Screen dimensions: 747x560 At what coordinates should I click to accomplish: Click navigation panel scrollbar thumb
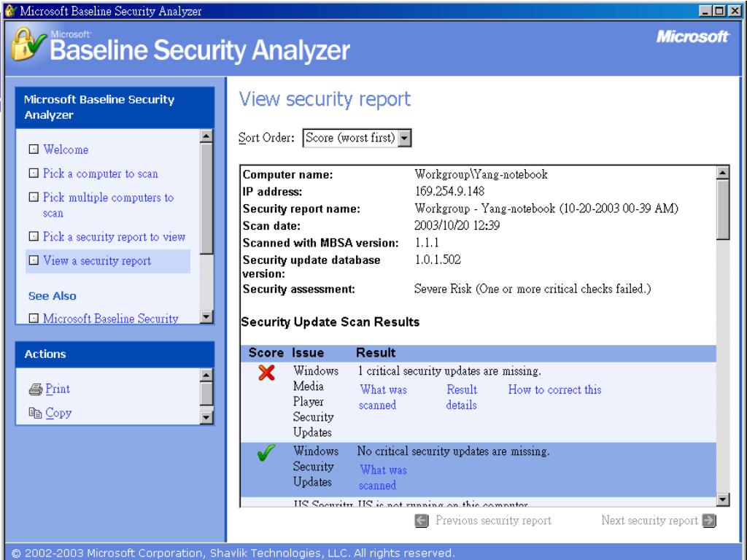pyautogui.click(x=206, y=198)
